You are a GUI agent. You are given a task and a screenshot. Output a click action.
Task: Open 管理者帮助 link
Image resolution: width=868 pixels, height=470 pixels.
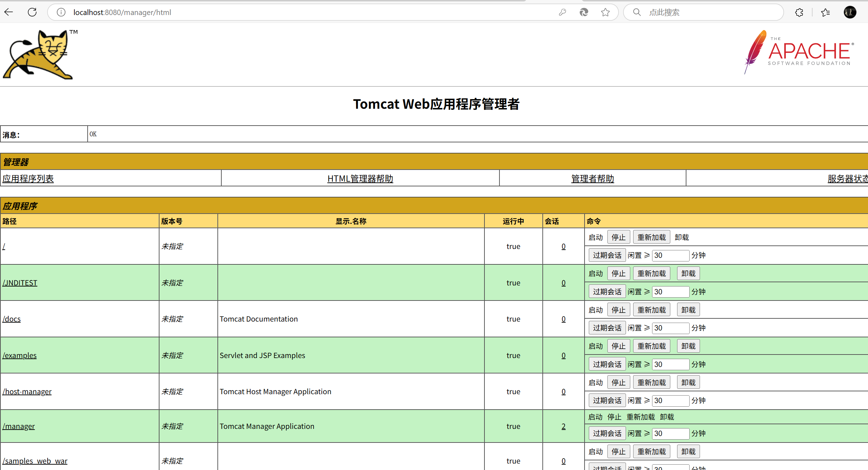[592, 178]
